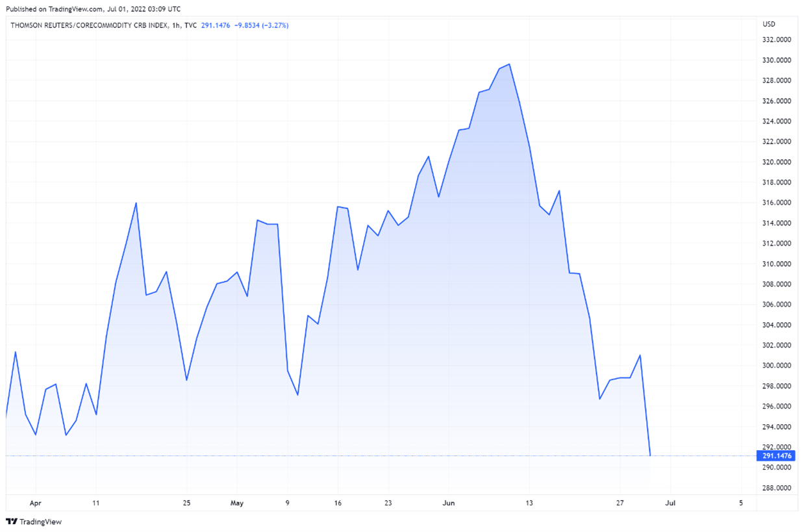Click the header price value 291.1476
Screen dimensions: 804x532
214,25
